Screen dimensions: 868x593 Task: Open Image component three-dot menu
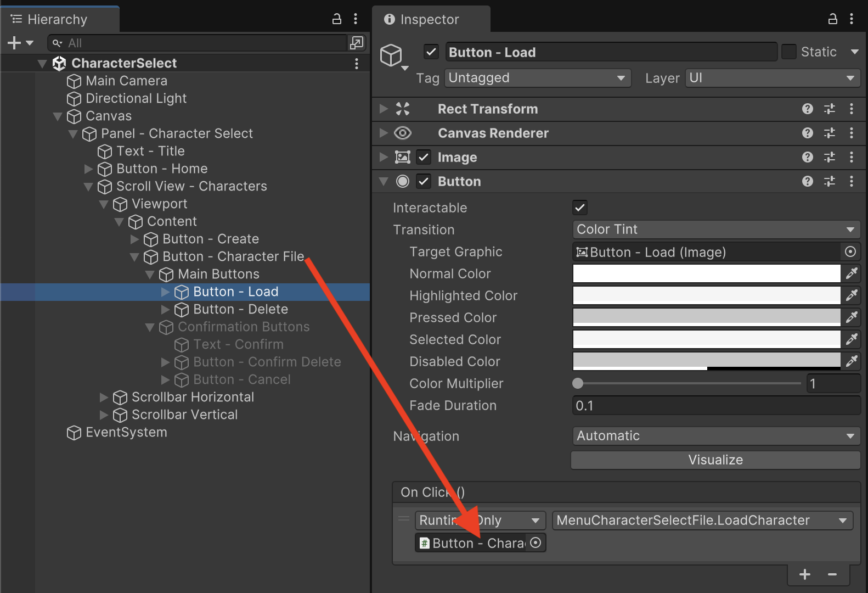(851, 157)
